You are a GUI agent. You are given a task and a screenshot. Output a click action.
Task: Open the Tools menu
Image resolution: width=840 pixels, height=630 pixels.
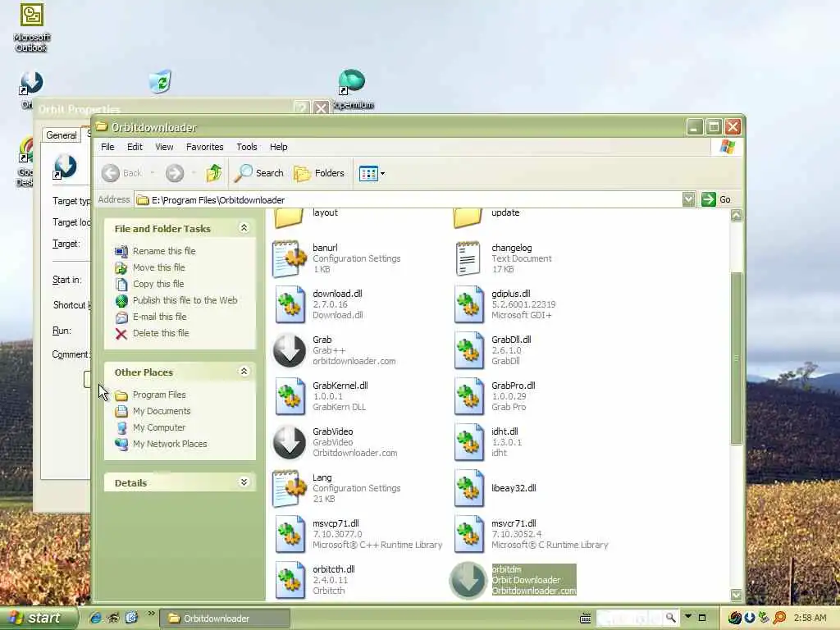coord(247,147)
